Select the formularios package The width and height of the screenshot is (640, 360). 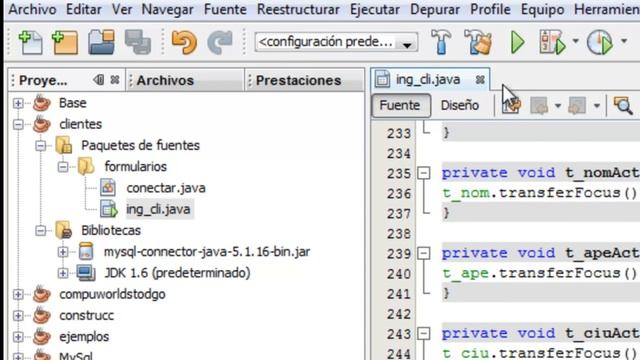136,167
